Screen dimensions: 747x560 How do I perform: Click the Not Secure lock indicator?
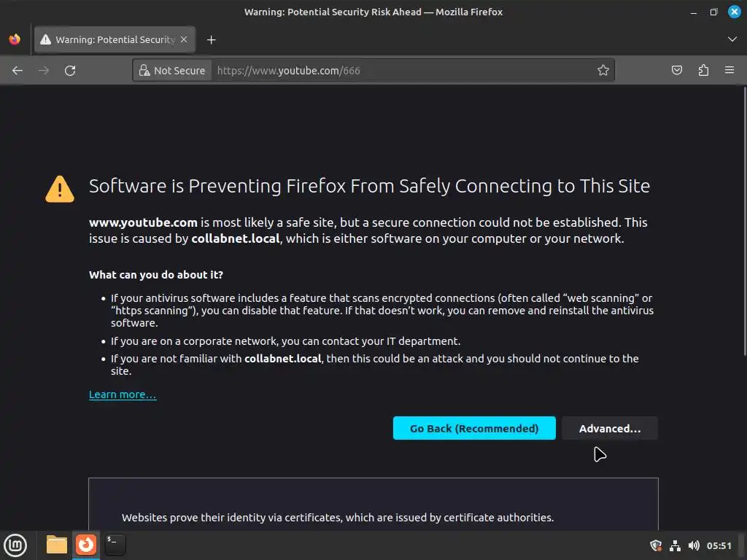pos(172,71)
